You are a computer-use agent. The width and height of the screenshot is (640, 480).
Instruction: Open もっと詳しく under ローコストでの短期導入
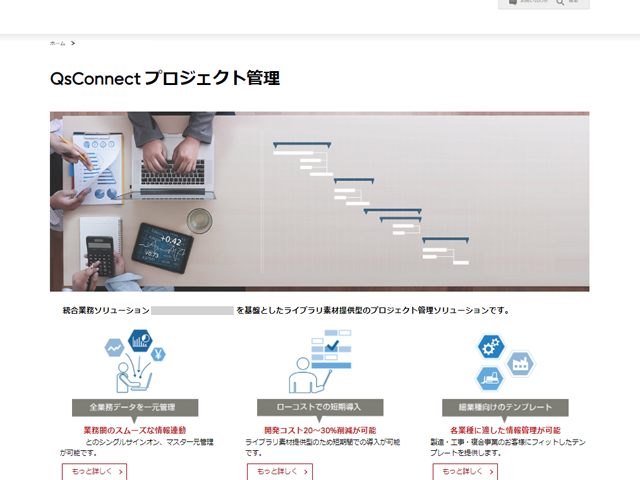tap(280, 471)
